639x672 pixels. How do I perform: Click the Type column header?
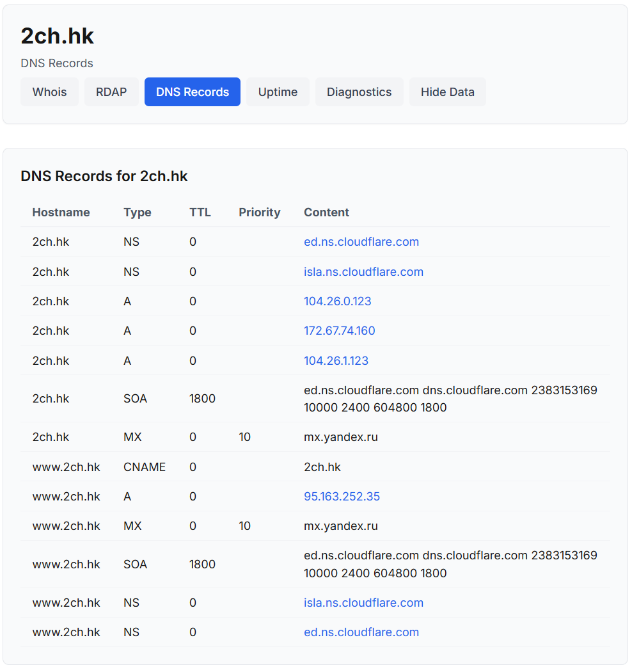pos(137,212)
